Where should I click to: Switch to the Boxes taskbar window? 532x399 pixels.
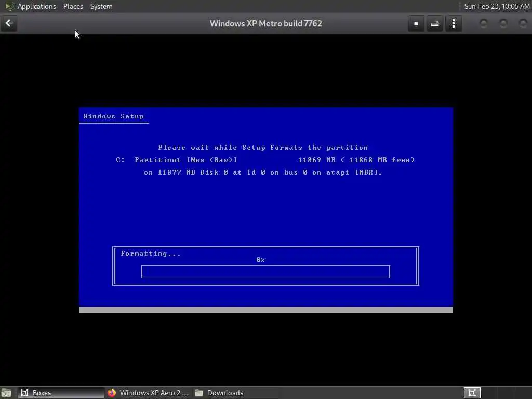click(x=61, y=393)
